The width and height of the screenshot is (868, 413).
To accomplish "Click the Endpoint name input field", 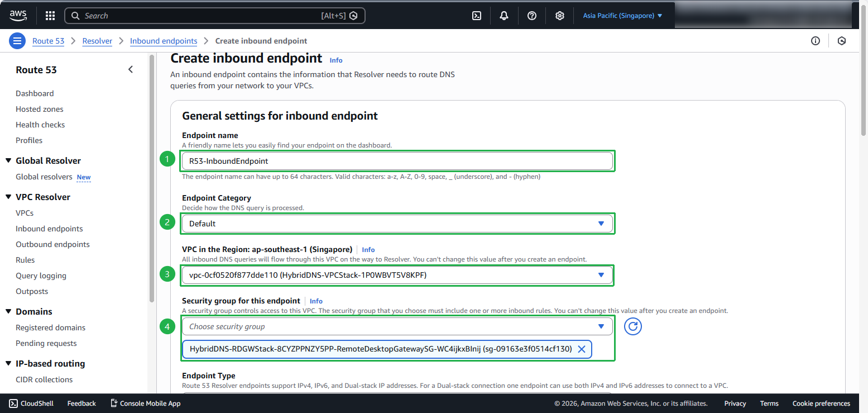I will 397,161.
